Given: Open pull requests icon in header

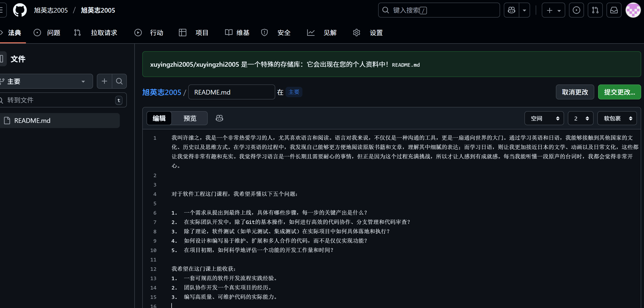Looking at the screenshot, I should tap(595, 10).
